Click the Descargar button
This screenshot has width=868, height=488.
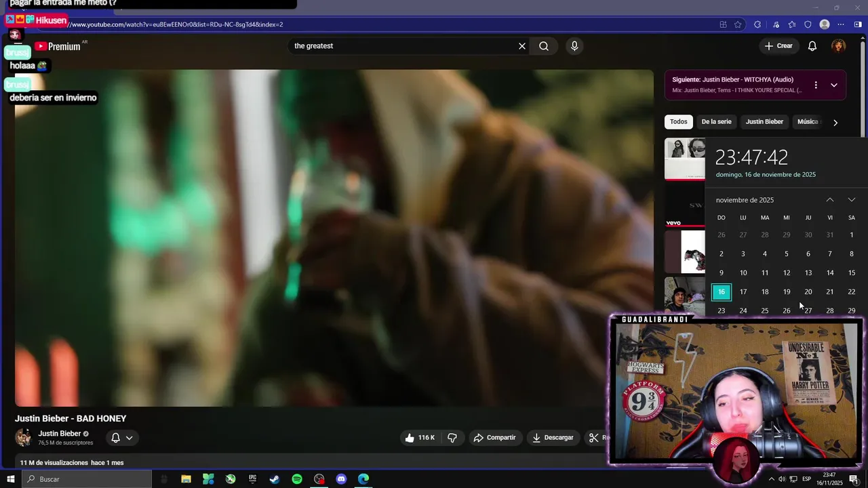click(x=553, y=438)
